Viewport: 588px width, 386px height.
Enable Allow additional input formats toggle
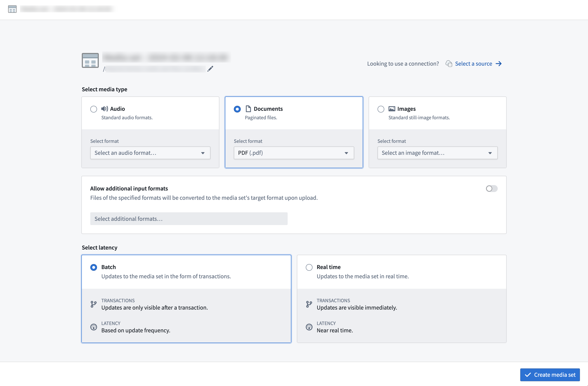492,188
